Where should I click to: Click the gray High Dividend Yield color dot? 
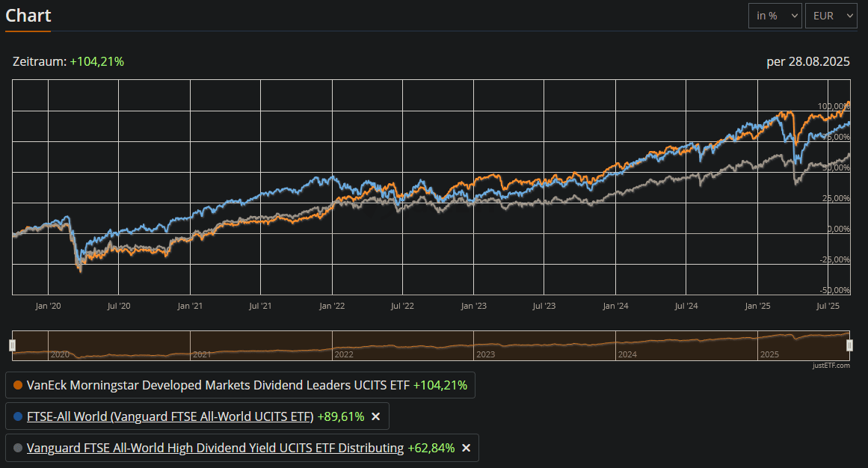click(18, 448)
